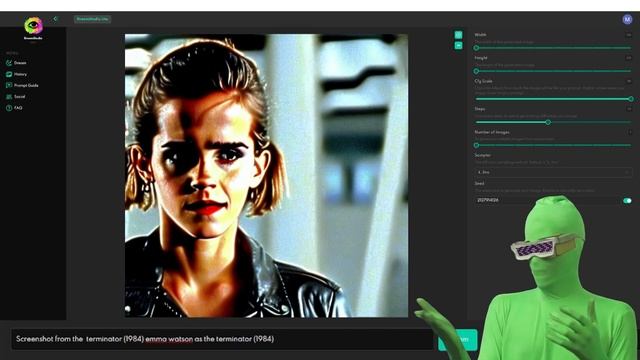
Task: Click the DreamStudio eye logo
Action: tap(33, 26)
